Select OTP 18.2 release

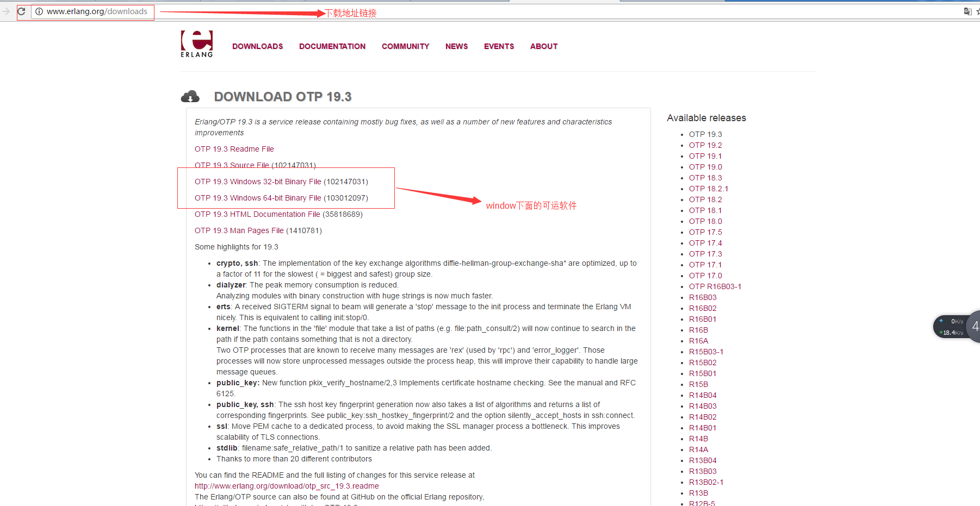pyautogui.click(x=705, y=199)
